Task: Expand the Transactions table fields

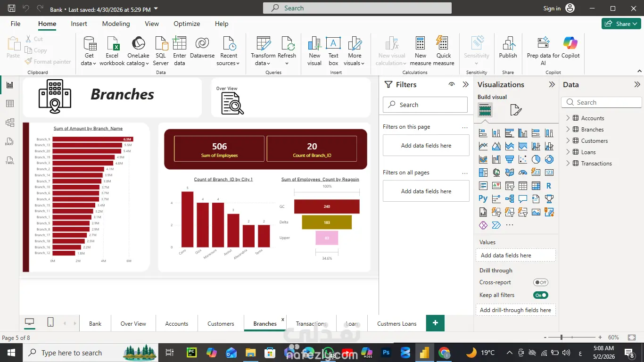Action: [568, 163]
